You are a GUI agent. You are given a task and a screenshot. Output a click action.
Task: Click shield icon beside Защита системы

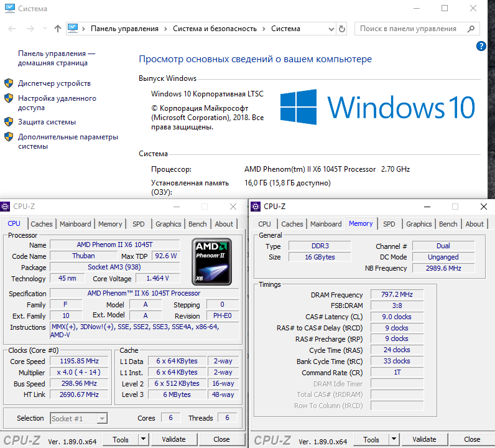(9, 121)
